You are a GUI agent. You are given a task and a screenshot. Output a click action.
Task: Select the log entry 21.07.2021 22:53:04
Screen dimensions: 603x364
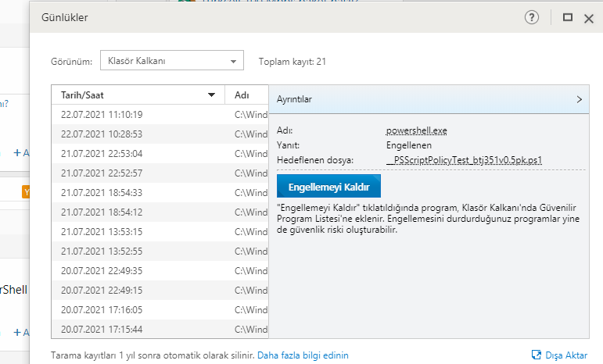coord(102,153)
